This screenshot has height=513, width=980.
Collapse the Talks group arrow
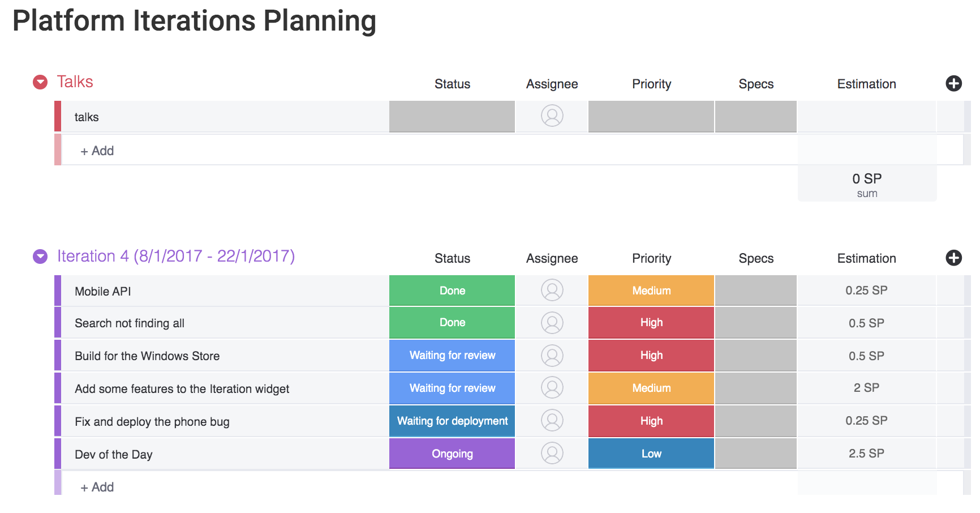point(40,83)
